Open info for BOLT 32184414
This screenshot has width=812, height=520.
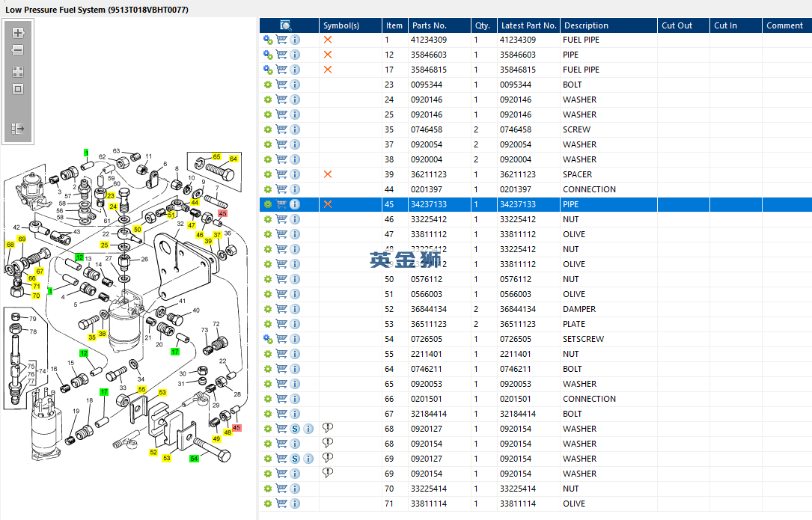pyautogui.click(x=295, y=414)
